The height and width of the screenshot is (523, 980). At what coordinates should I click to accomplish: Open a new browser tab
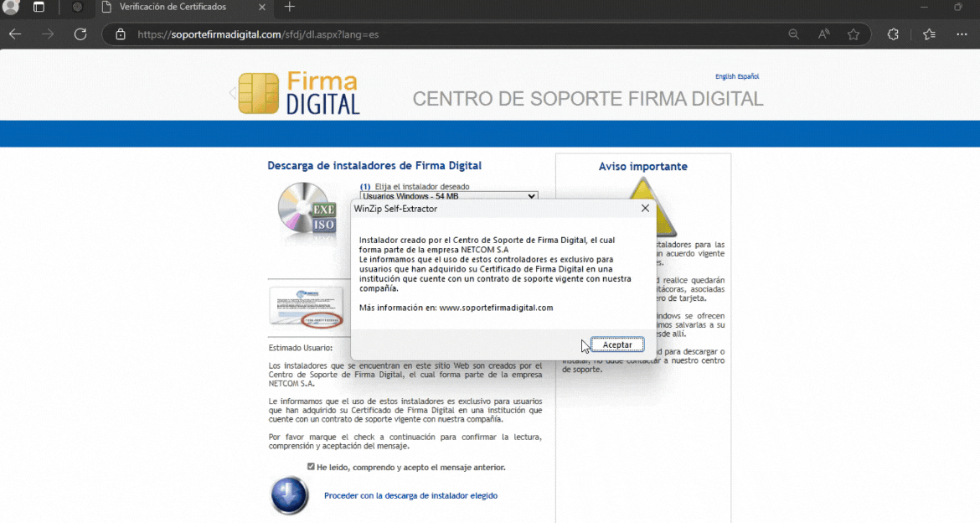point(290,8)
